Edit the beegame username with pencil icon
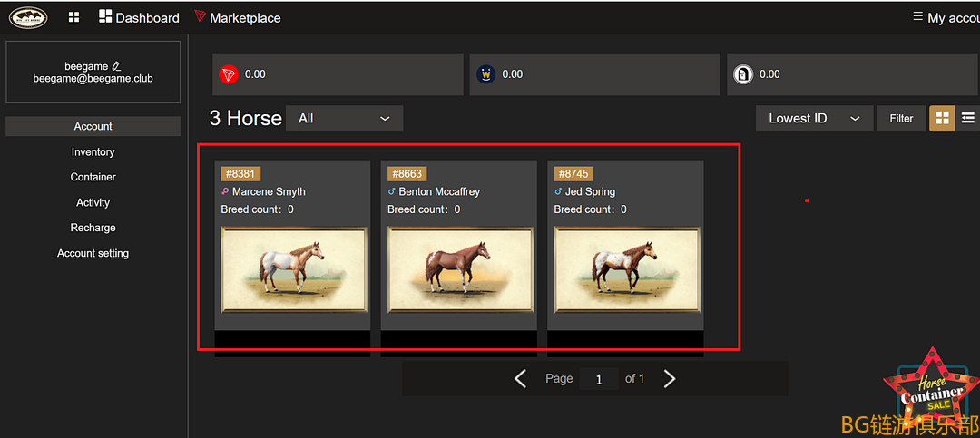The width and height of the screenshot is (980, 438). (116, 65)
